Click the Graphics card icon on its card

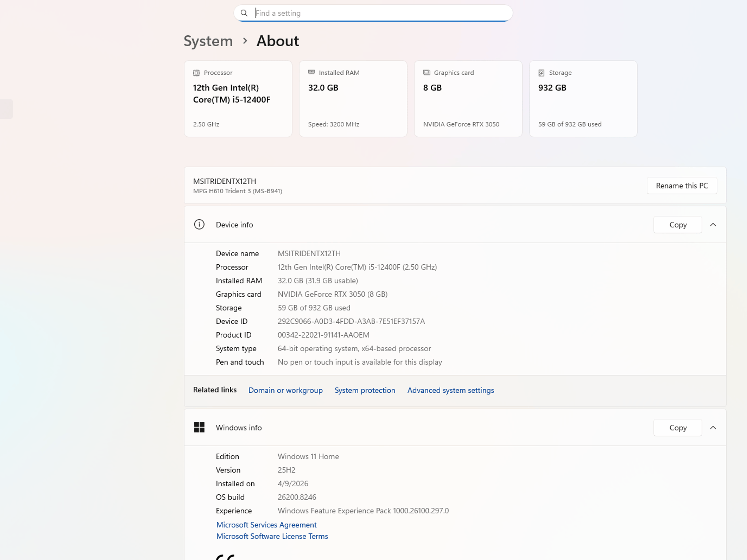coord(427,73)
